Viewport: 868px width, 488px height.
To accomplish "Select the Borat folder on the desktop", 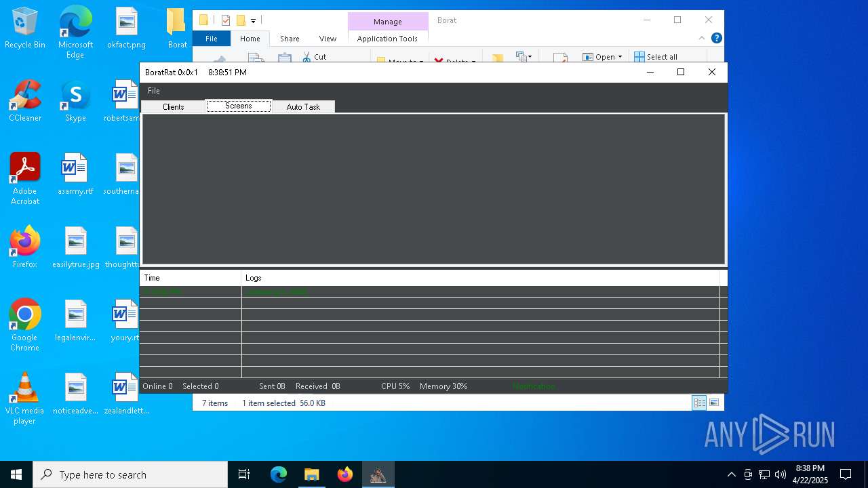I will (x=177, y=28).
